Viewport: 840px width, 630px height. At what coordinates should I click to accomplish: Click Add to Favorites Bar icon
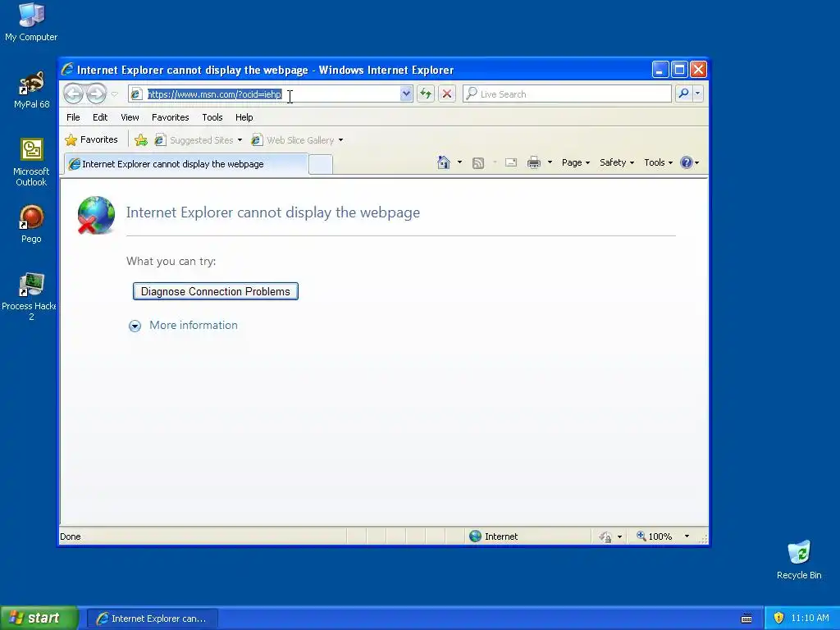point(141,140)
